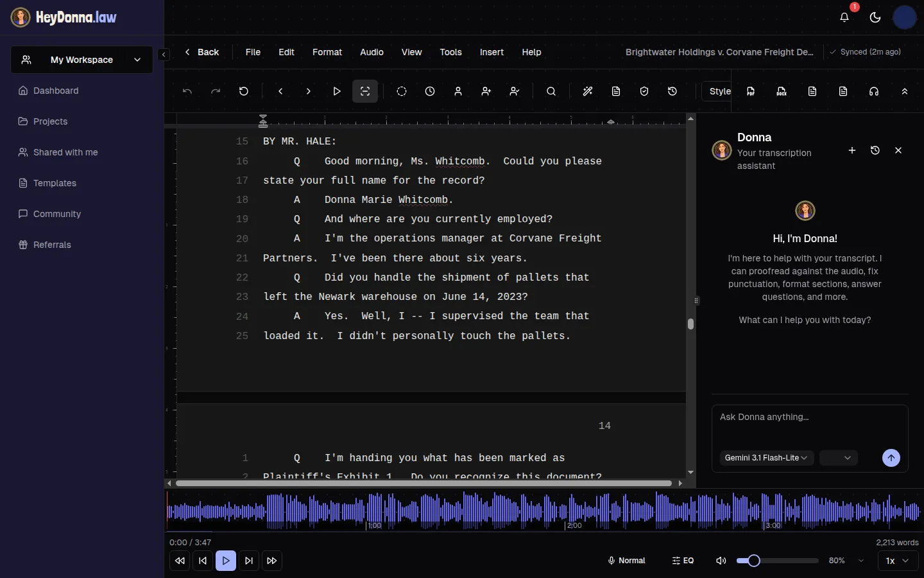This screenshot has width=924, height=578.
Task: Open the empty dropdown beside the model selector
Action: 839,458
